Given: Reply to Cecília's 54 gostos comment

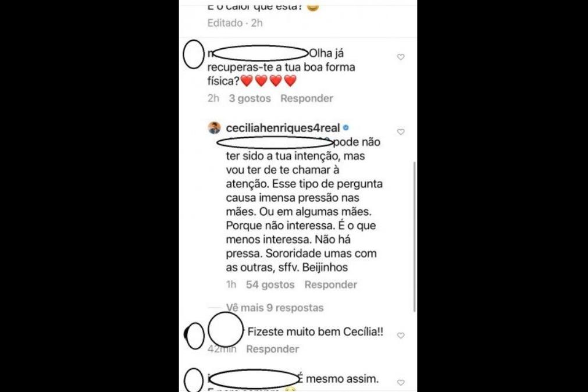Looking at the screenshot, I should (x=331, y=285).
